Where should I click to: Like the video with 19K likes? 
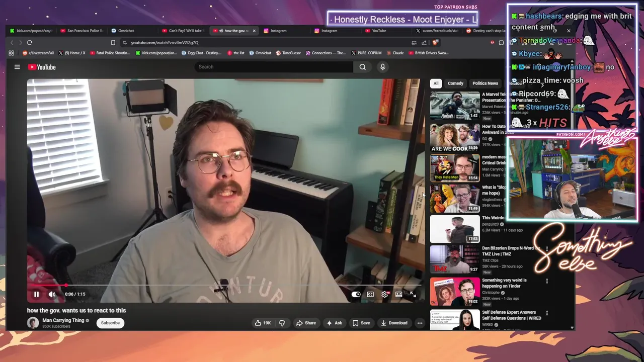pos(263,323)
